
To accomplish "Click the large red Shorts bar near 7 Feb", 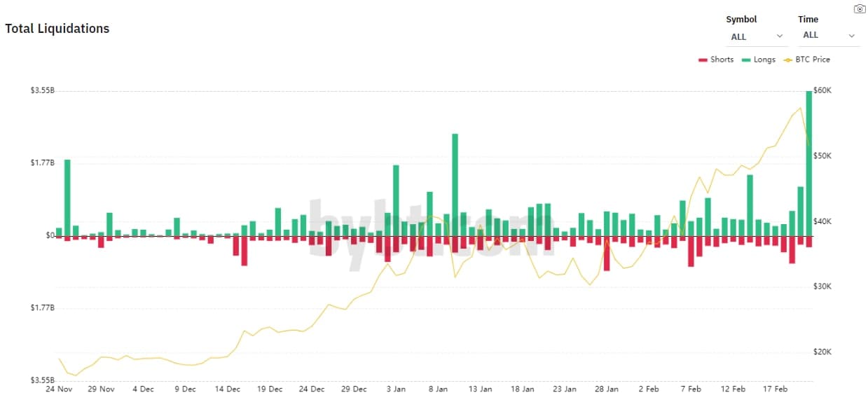I will pyautogui.click(x=691, y=251).
